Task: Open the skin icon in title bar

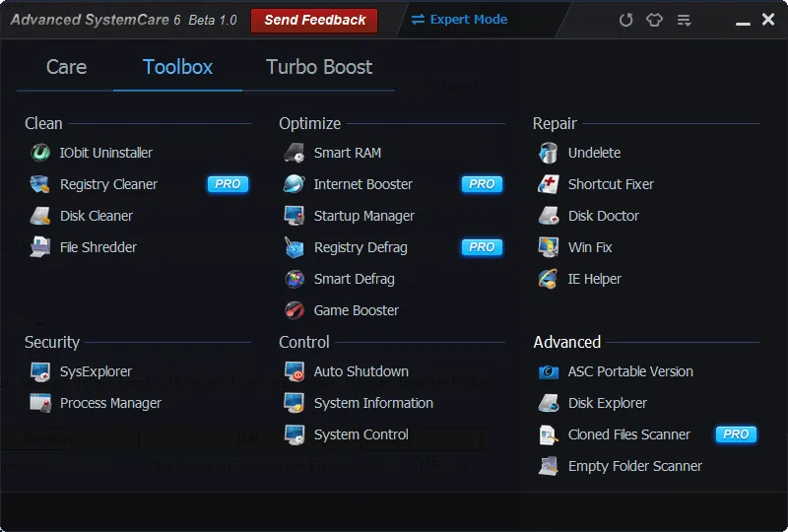Action: [x=654, y=20]
